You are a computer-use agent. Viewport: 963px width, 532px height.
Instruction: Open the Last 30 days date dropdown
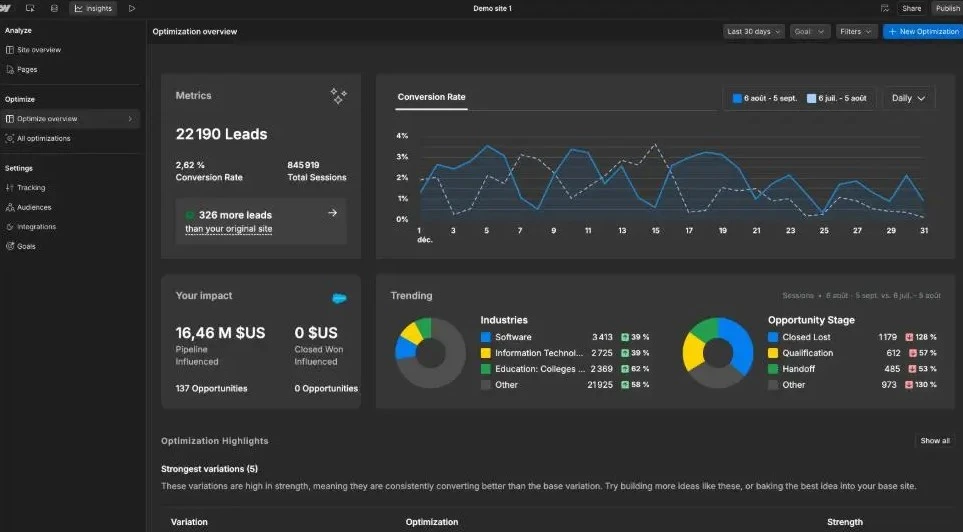754,31
